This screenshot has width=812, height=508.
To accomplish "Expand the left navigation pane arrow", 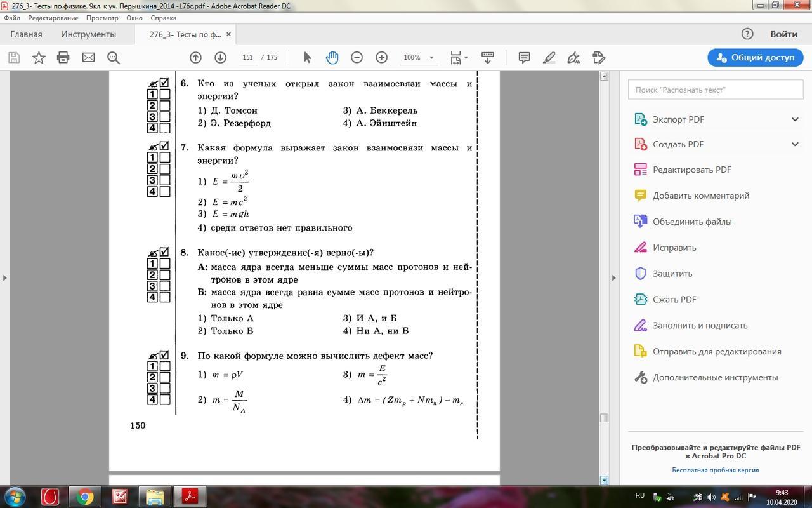I will point(5,277).
